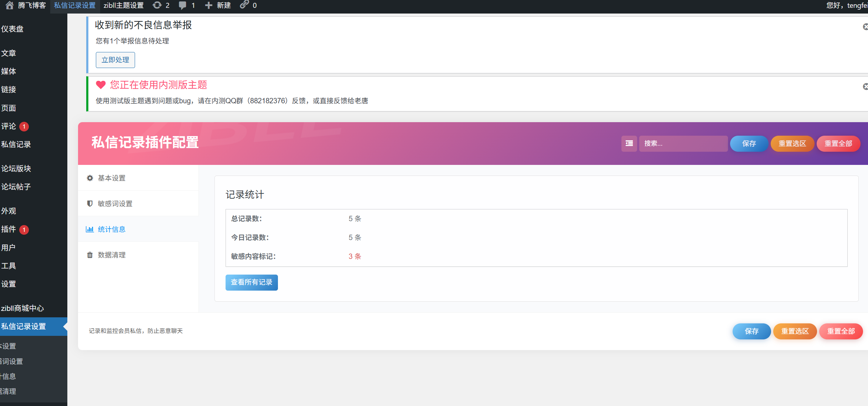The width and height of the screenshot is (868, 406).
Task: Click the link chain icon in admin bar
Action: click(244, 5)
